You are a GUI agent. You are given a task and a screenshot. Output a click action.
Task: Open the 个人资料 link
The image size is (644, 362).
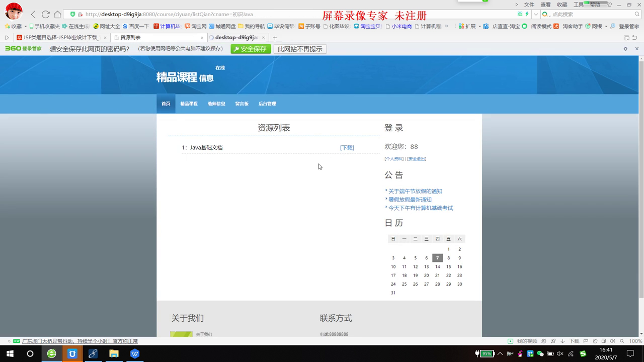[x=394, y=159]
